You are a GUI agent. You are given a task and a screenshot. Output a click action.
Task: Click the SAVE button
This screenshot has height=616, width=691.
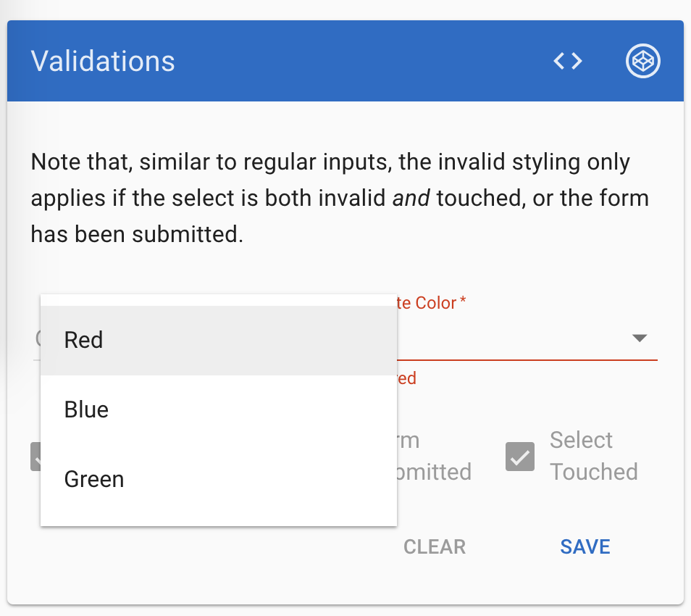[585, 547]
